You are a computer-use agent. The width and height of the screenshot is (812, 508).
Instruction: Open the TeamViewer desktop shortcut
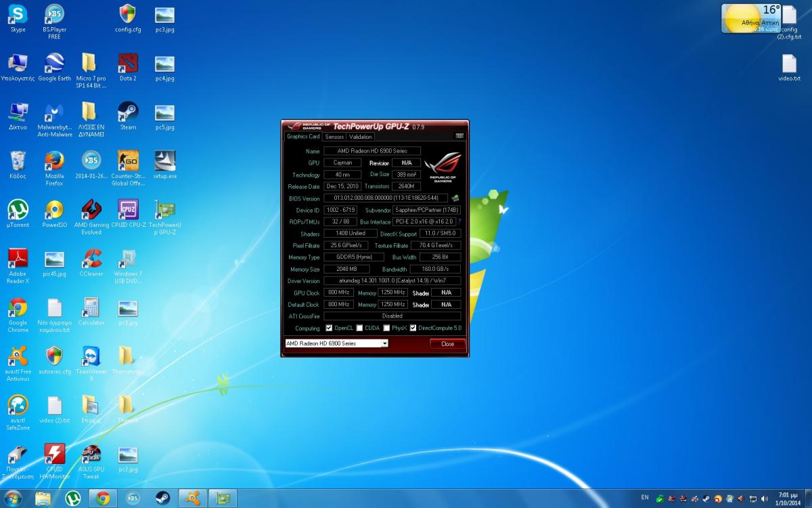pos(91,364)
